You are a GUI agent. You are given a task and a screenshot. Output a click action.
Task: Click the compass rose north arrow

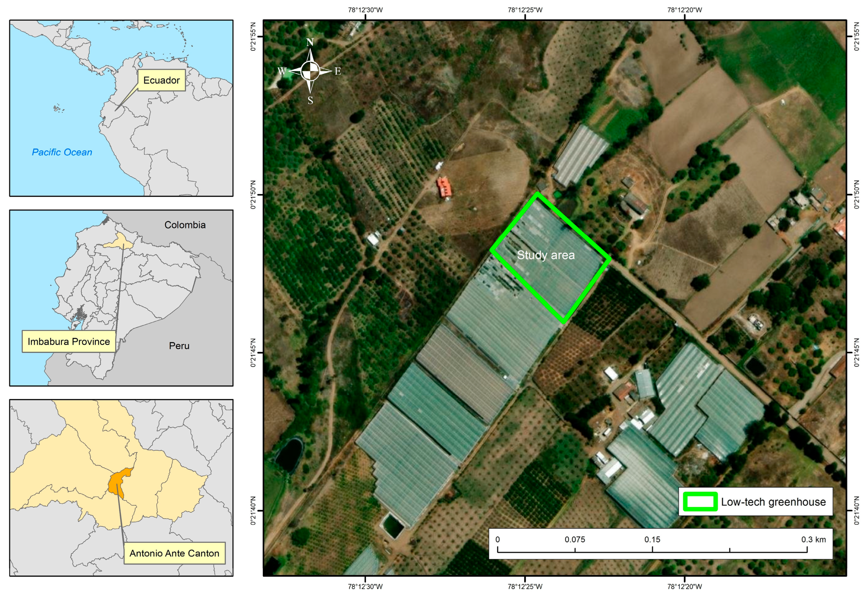(x=310, y=55)
